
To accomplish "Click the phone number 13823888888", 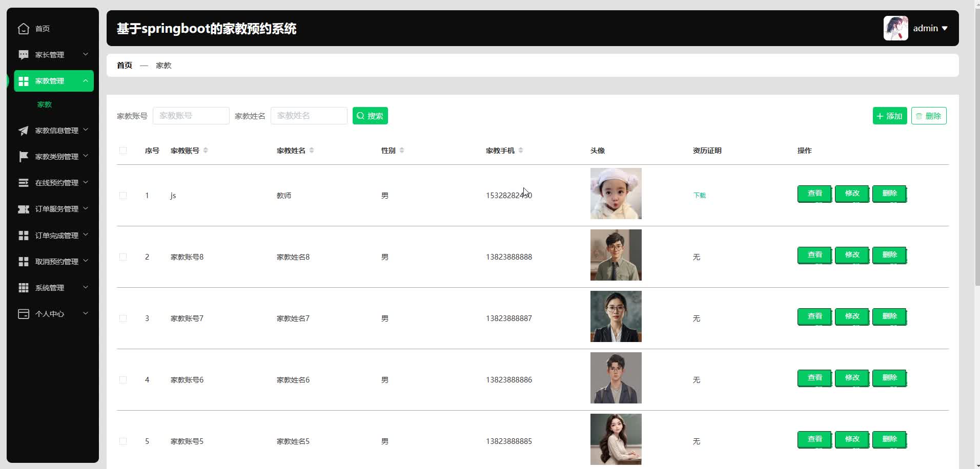I will 509,257.
